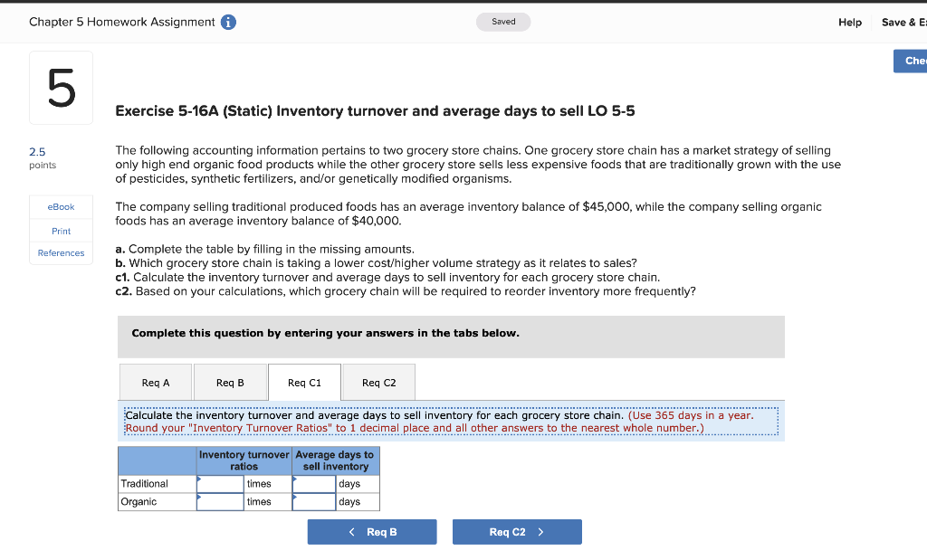
Task: Click the Help menu item
Action: click(850, 22)
